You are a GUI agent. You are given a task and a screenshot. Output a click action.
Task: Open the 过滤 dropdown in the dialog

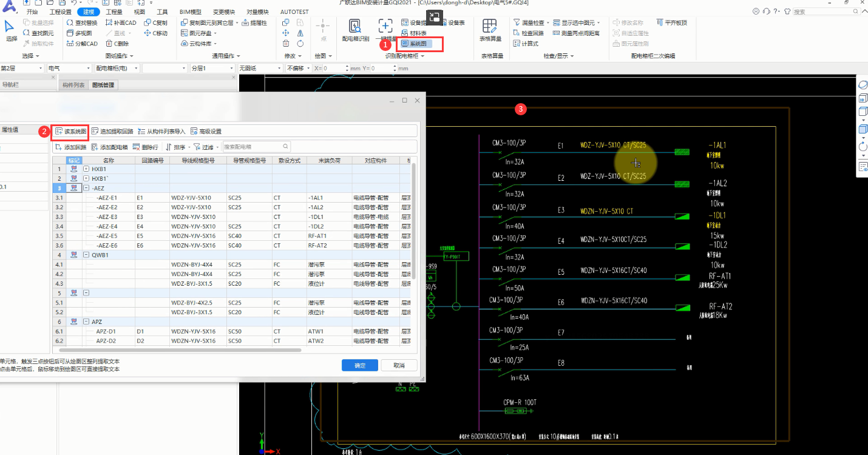tap(206, 147)
